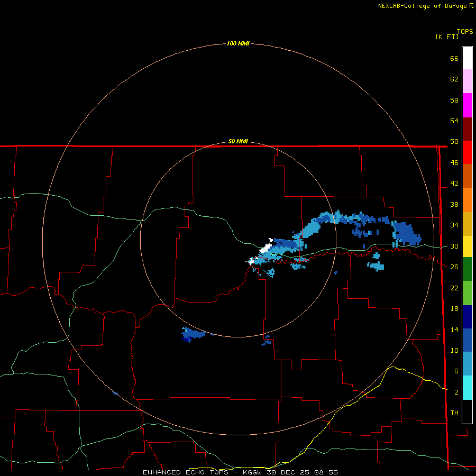Viewport: 476px width, 476px height.
Task: Click the "KGGW" station identifier in caption
Action: [252, 472]
